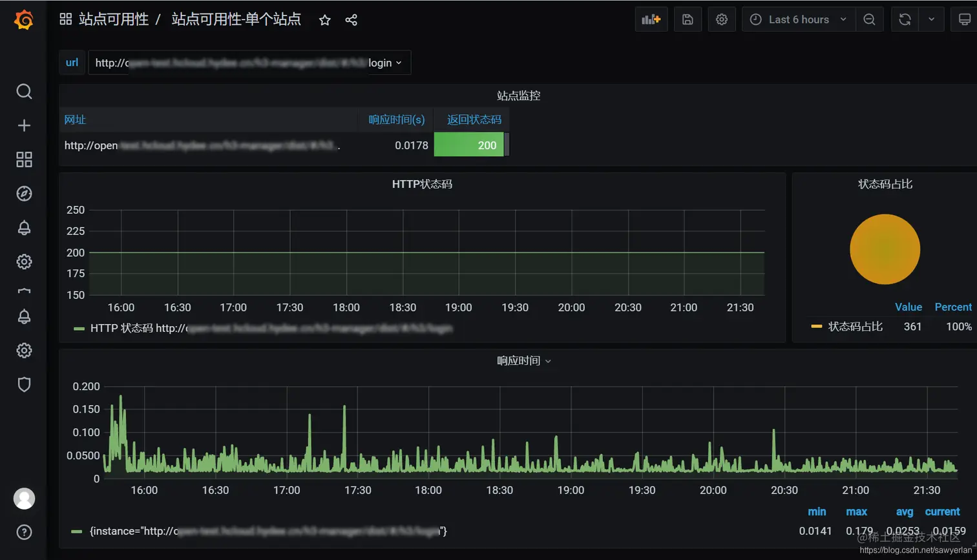Share dashboard via the share icon
The image size is (977, 560).
click(x=351, y=20)
